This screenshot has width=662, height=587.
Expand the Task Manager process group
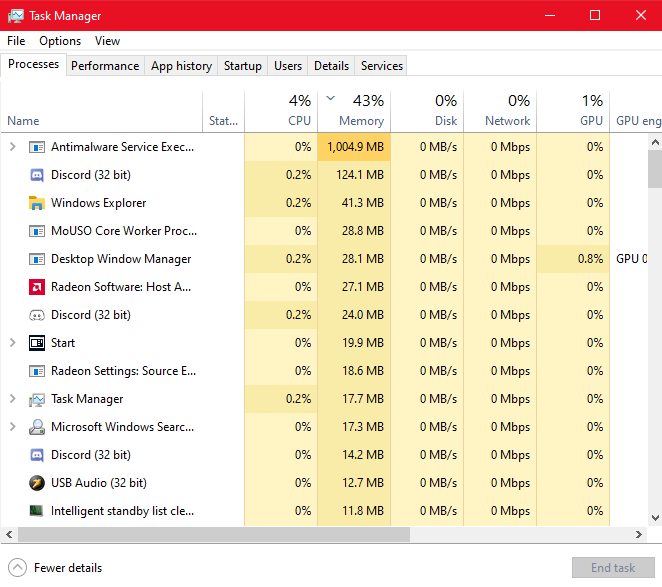click(x=12, y=399)
